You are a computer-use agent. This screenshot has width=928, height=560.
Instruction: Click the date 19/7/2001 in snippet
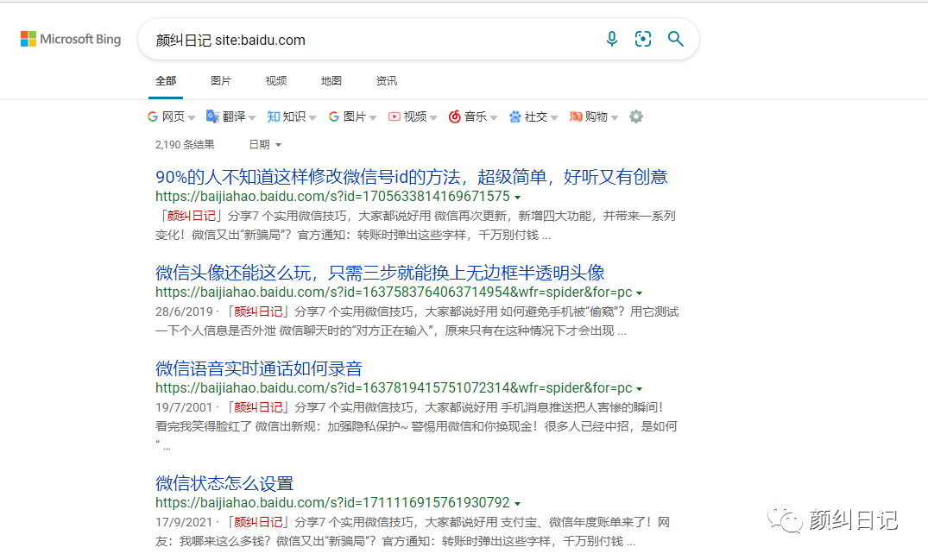(x=184, y=407)
